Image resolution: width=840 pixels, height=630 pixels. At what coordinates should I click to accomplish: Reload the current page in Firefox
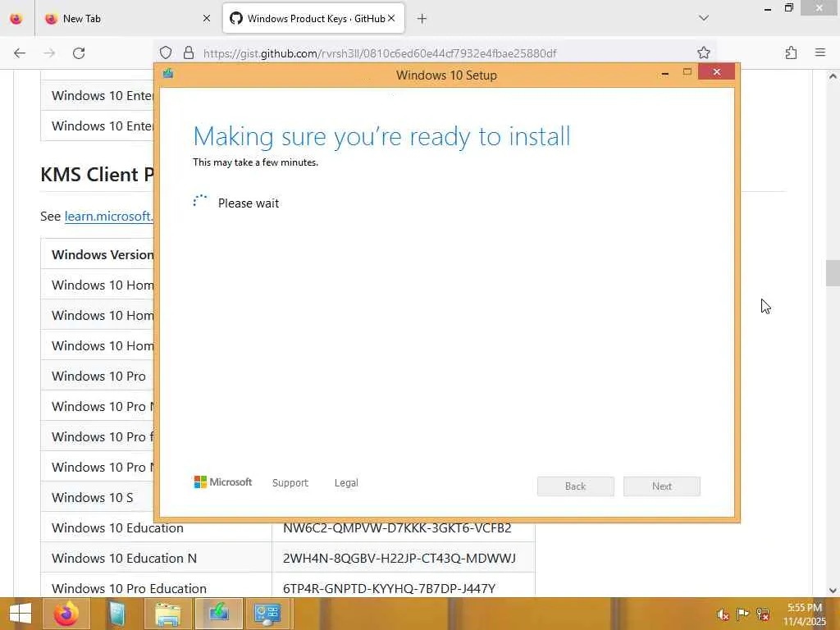79,53
